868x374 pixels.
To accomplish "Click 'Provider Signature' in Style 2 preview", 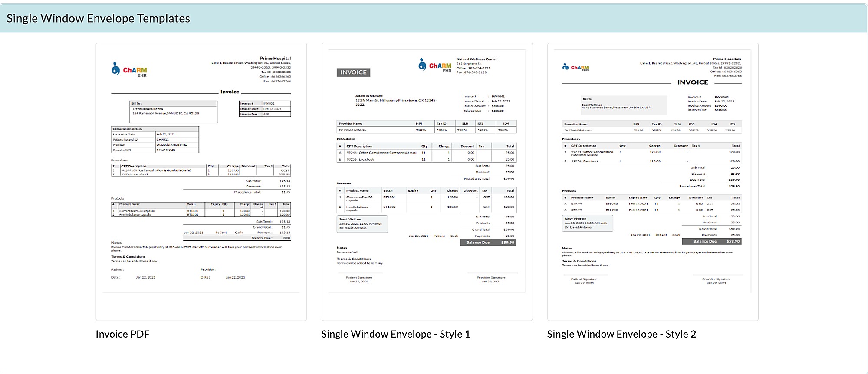I will point(717,279).
